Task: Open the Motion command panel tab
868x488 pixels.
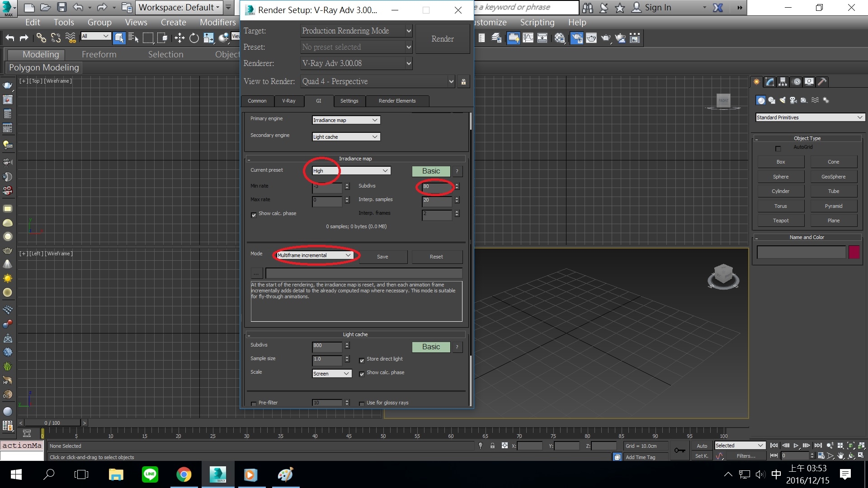Action: [x=797, y=82]
